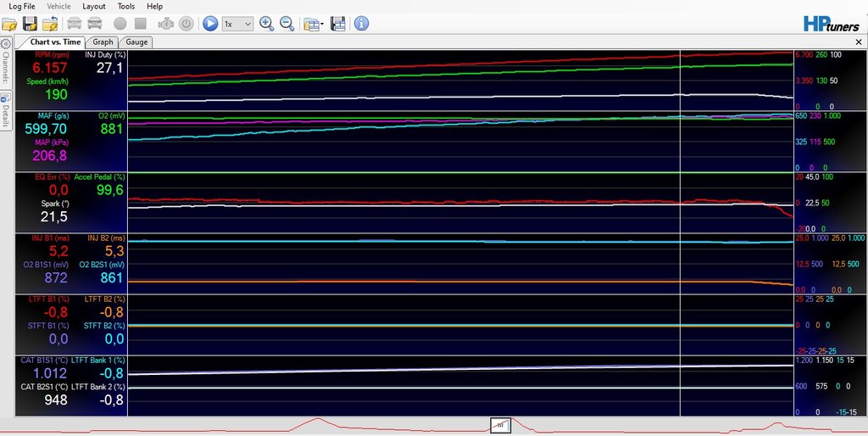
Task: Select the LTFT Bank 1 (%) channel label
Action: coord(98,361)
